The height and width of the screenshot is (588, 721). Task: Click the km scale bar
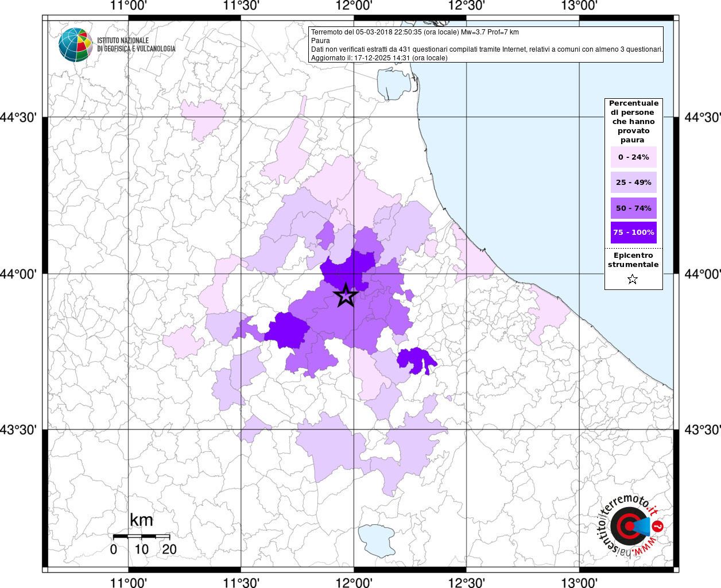[141, 536]
